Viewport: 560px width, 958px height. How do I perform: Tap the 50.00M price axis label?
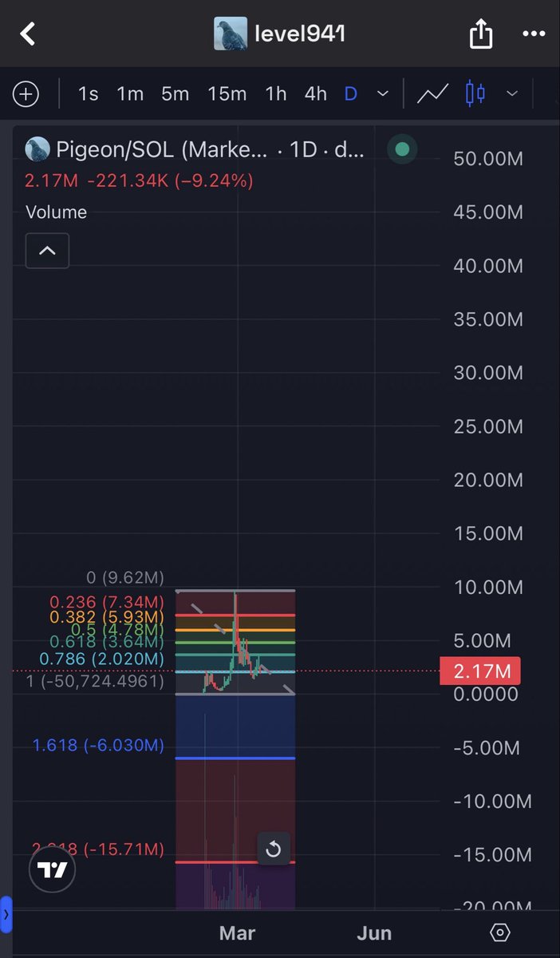(x=488, y=159)
